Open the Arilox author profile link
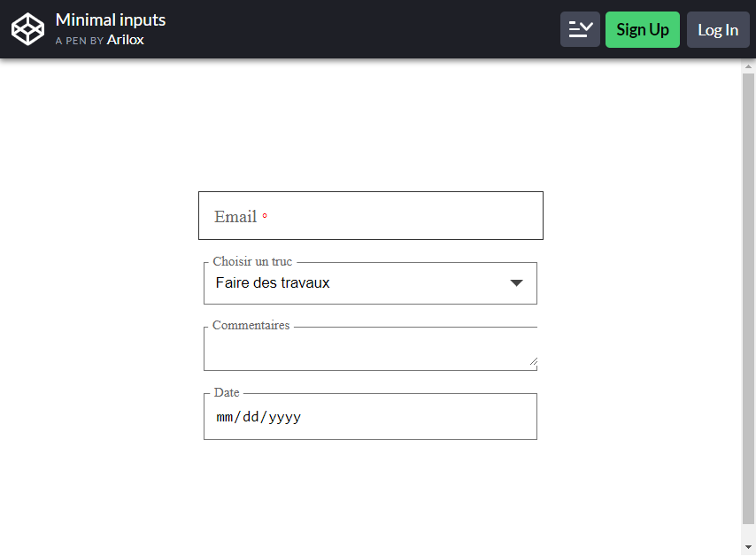This screenshot has height=556, width=756. 126,40
